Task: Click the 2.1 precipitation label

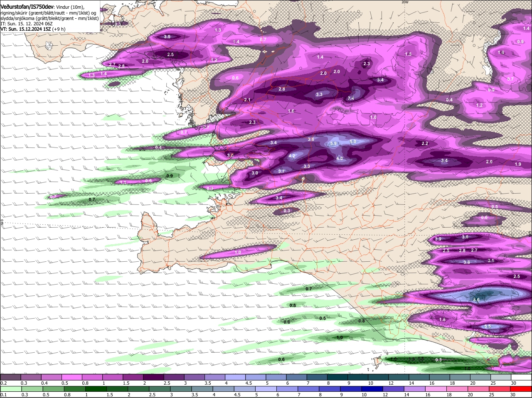Action: click(247, 100)
